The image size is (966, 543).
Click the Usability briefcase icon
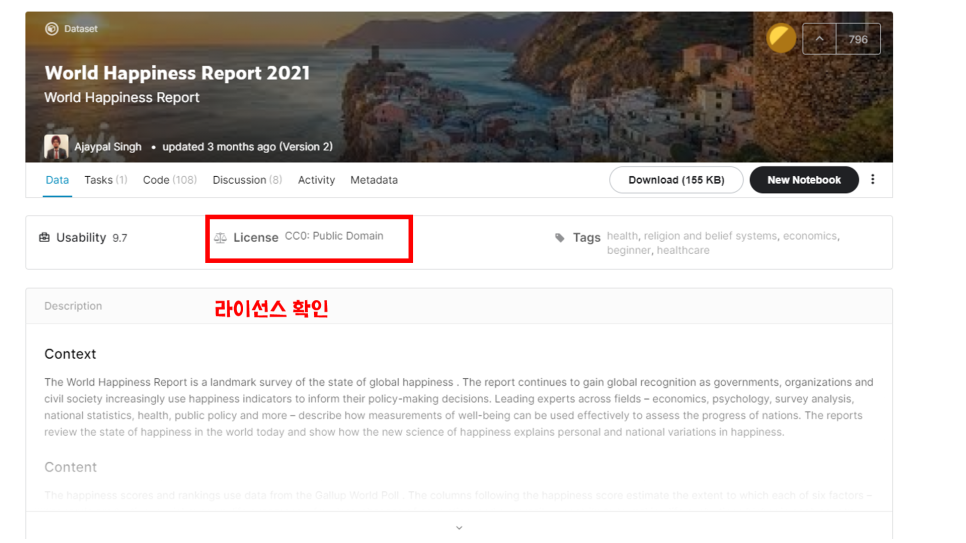pyautogui.click(x=44, y=237)
